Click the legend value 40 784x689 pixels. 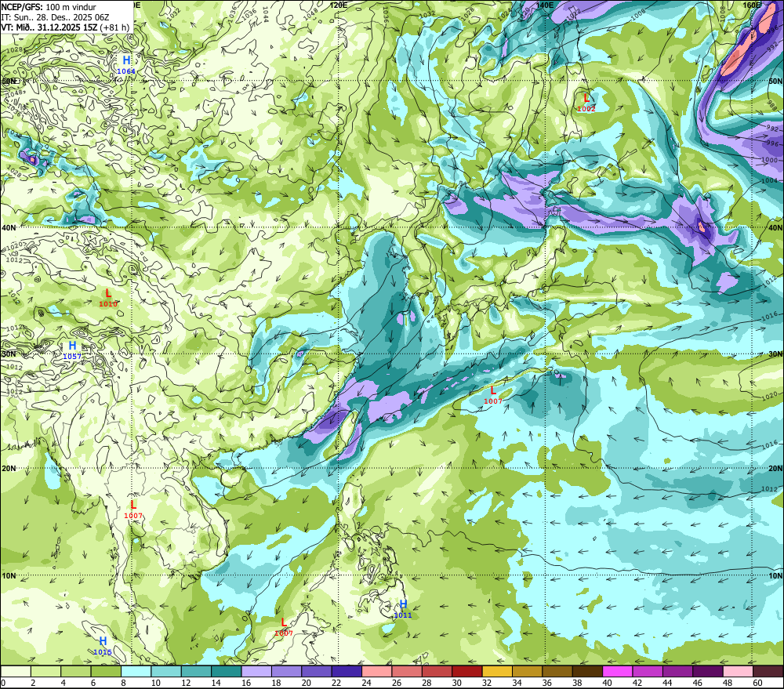607,683
